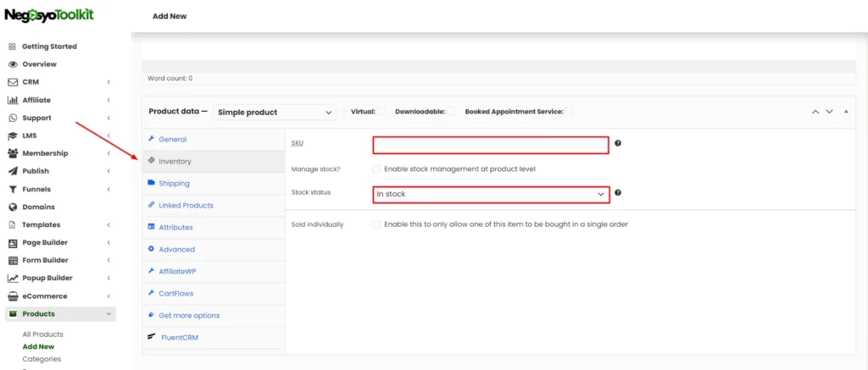Click the Shipping truck icon
The image size is (868, 370).
[x=151, y=183]
